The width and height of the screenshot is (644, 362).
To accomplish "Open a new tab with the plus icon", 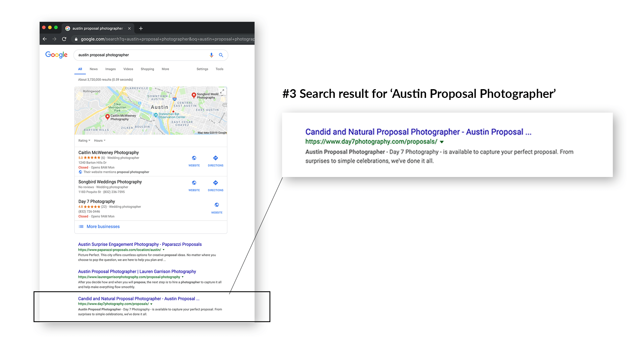I will pos(141,28).
